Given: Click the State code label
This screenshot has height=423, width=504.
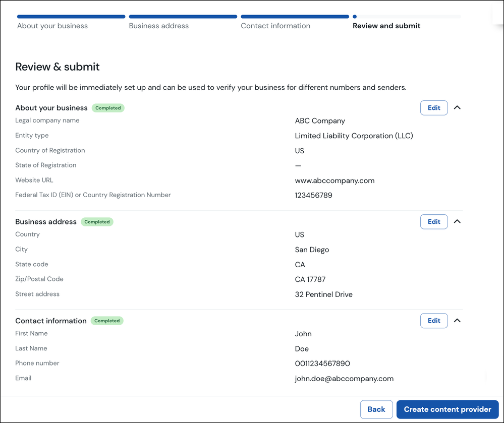Looking at the screenshot, I should click(31, 264).
